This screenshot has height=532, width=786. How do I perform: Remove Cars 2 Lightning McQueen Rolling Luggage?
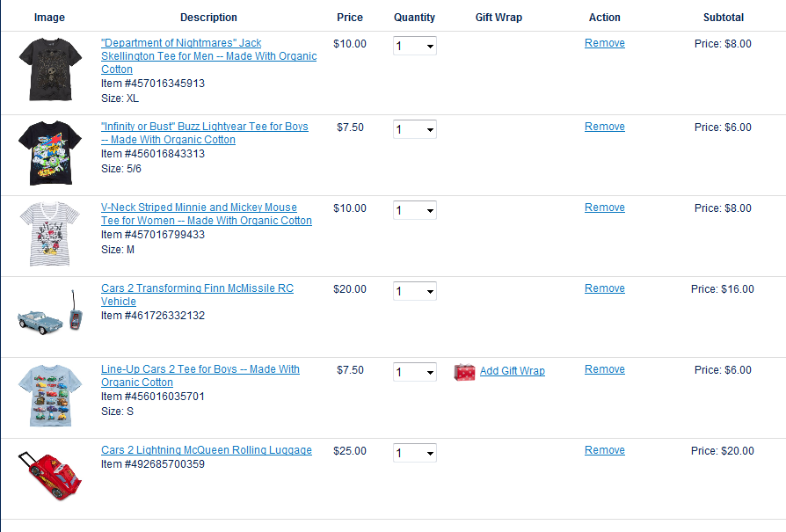click(x=605, y=450)
